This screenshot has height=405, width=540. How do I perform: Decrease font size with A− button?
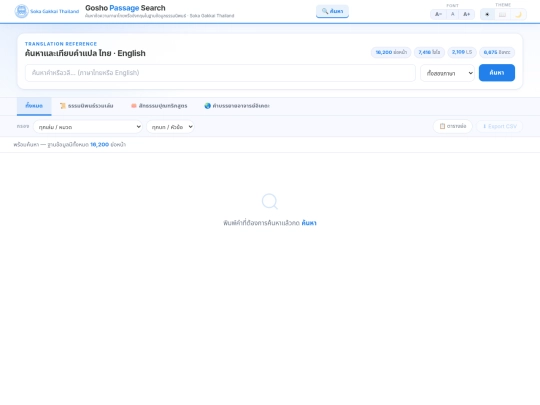(x=438, y=14)
